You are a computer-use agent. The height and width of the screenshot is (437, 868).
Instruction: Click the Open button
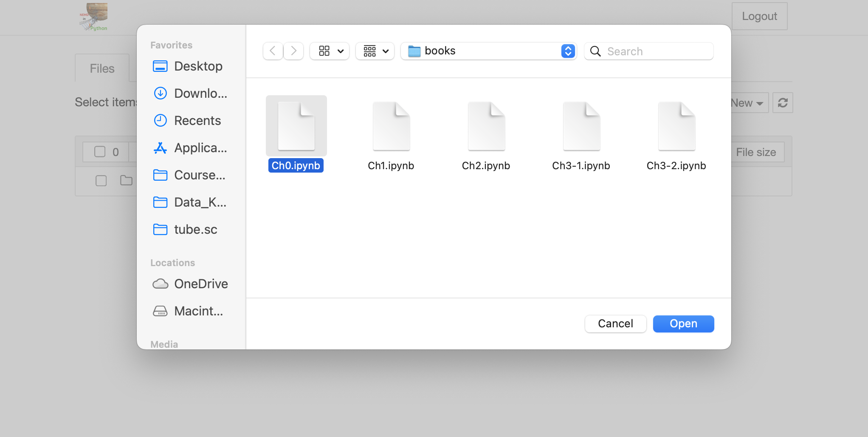(x=683, y=324)
